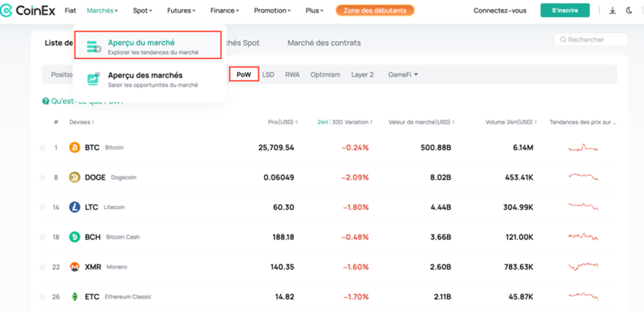Open Zone des débutants button
The height and width of the screenshot is (312, 644).
375,10
